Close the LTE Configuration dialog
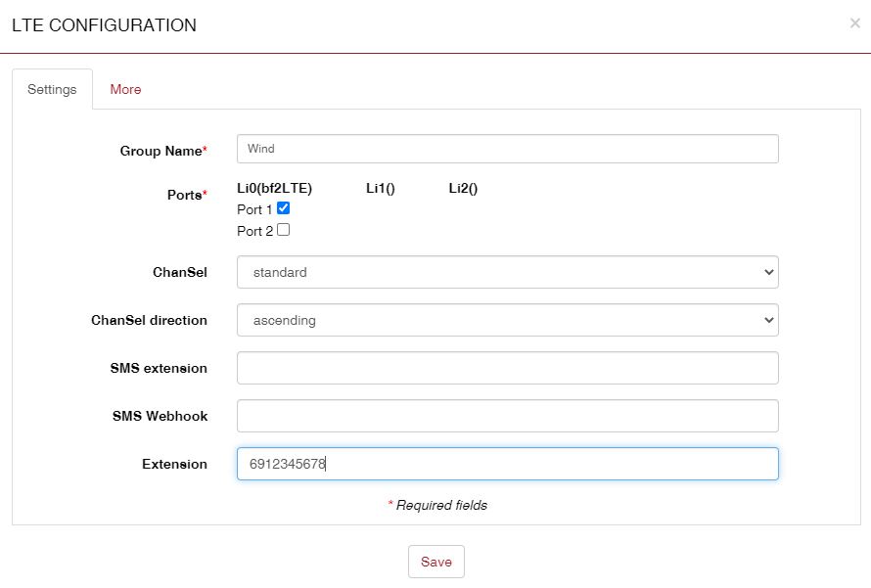 point(854,23)
